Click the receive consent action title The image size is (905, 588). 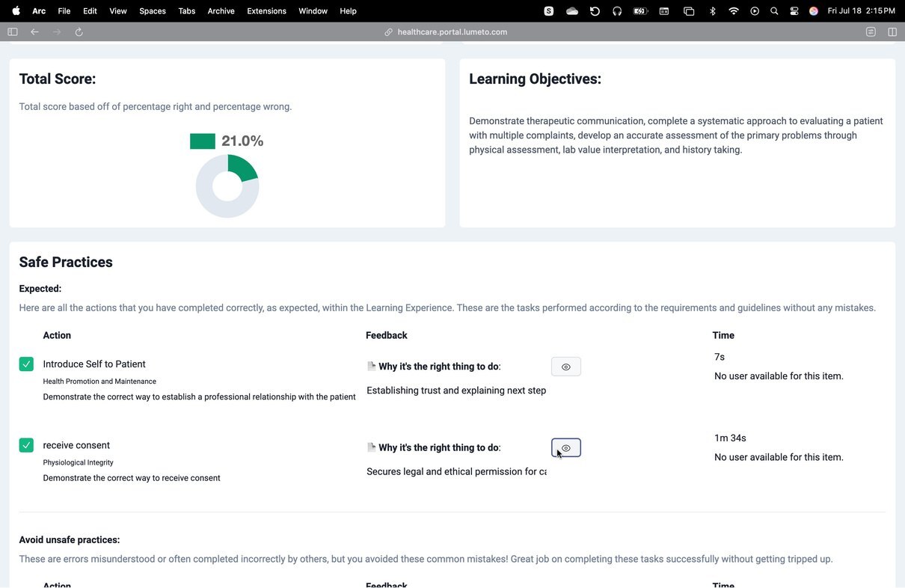tap(76, 445)
